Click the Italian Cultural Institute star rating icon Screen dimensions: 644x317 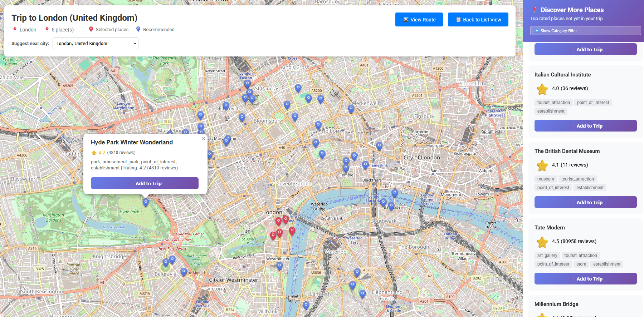542,89
